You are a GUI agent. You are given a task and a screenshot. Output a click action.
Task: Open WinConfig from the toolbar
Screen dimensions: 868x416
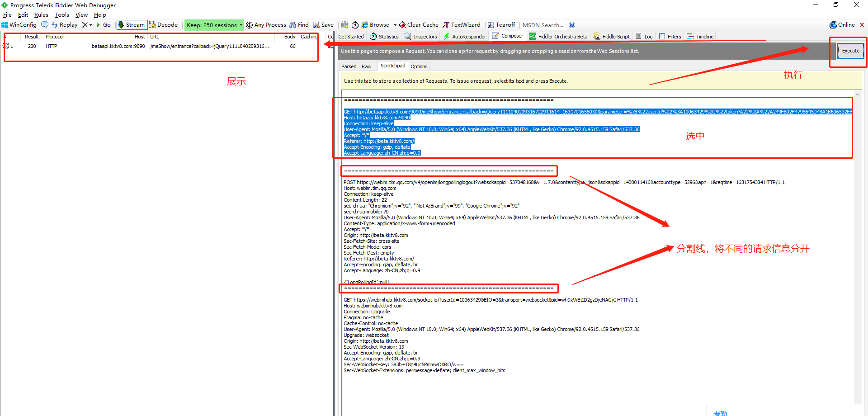19,25
